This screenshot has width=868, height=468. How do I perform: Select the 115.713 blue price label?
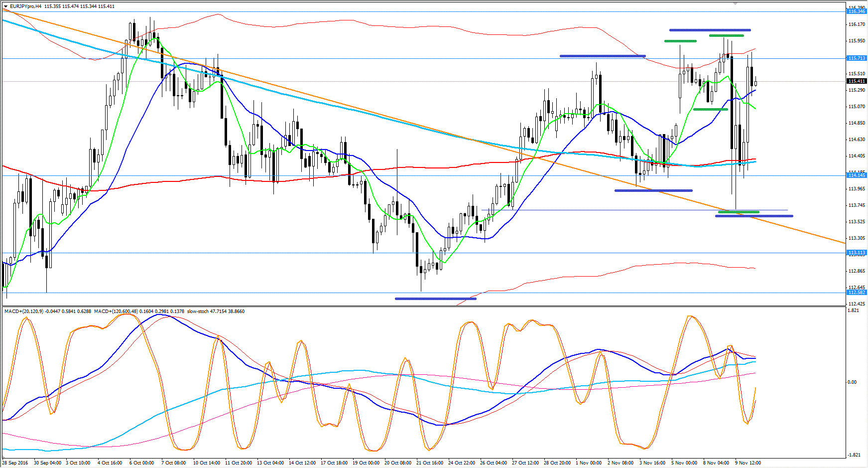coord(857,58)
